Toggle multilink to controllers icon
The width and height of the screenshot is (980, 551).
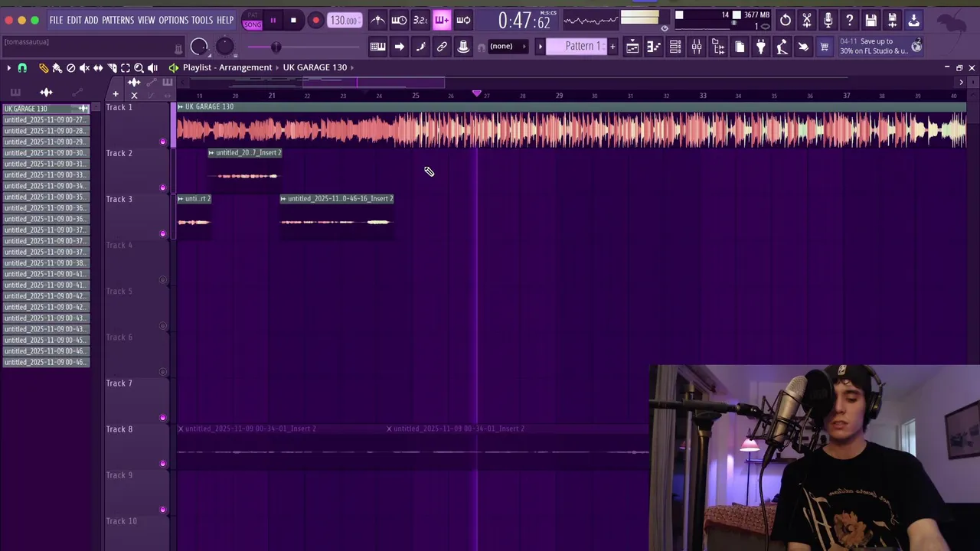pyautogui.click(x=442, y=47)
